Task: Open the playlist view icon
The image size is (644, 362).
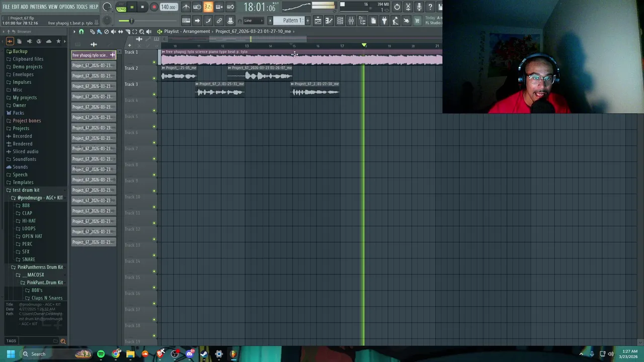Action: pos(318,21)
